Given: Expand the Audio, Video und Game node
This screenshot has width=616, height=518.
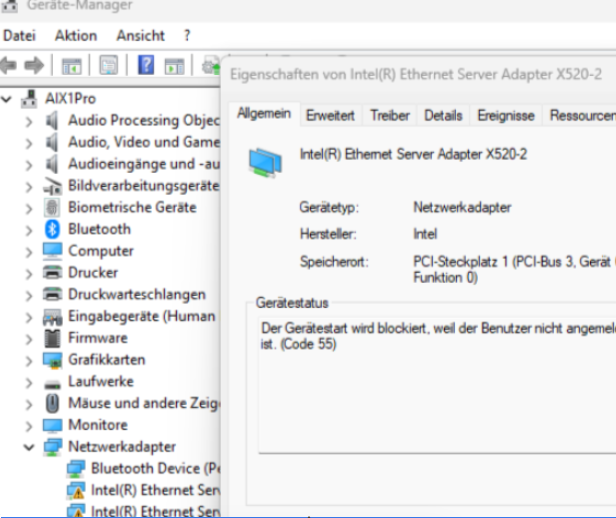Looking at the screenshot, I should click(x=29, y=143).
